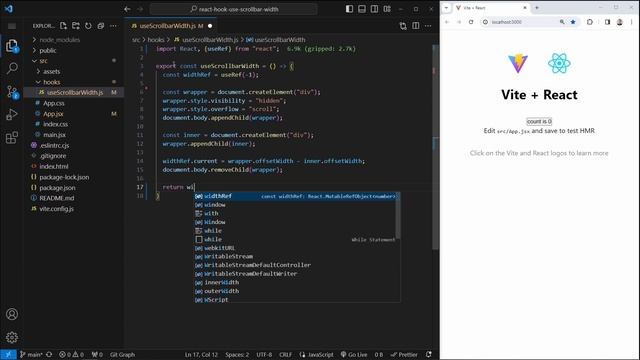Open App.css file
The image size is (640, 360).
(x=53, y=103)
